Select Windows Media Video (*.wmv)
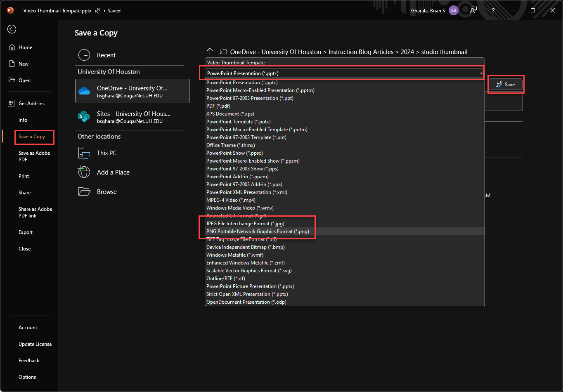The width and height of the screenshot is (563, 392). point(345,208)
